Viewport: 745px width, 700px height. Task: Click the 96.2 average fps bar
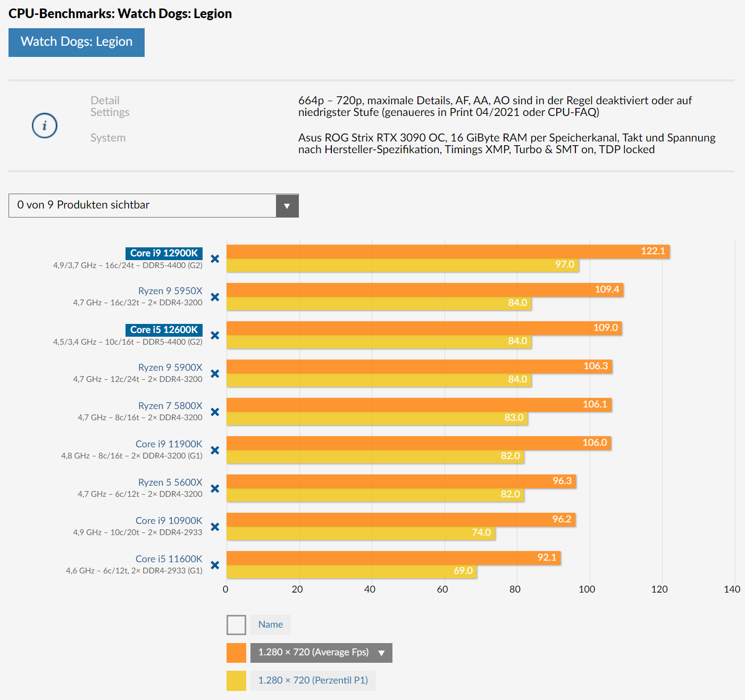click(x=401, y=520)
